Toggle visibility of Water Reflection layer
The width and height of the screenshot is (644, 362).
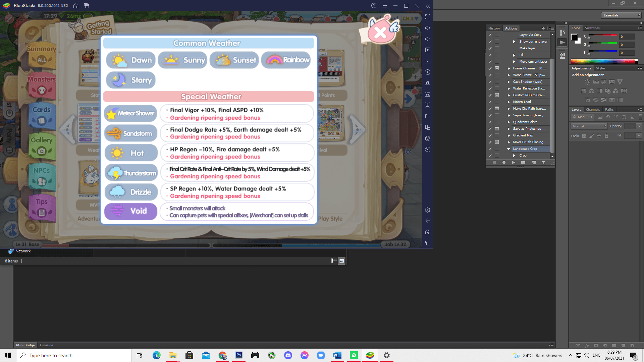click(490, 88)
